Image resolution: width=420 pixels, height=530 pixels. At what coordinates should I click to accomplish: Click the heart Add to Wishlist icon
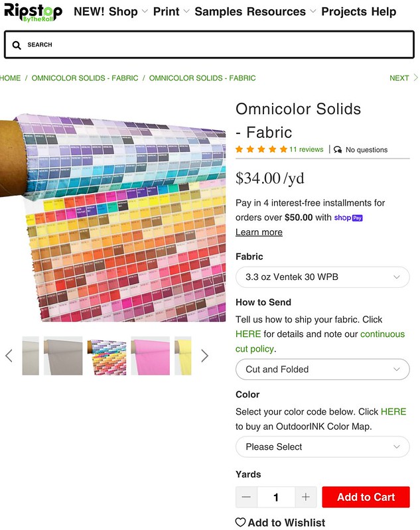pos(241,523)
